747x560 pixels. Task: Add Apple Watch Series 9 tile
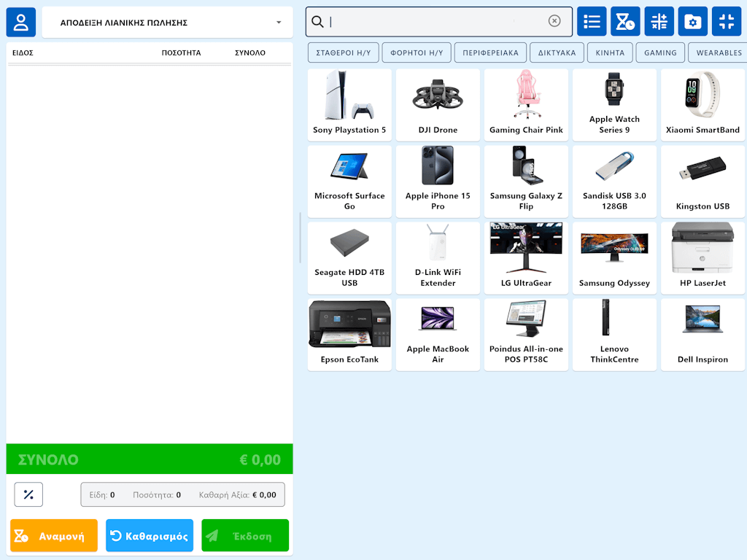click(614, 105)
